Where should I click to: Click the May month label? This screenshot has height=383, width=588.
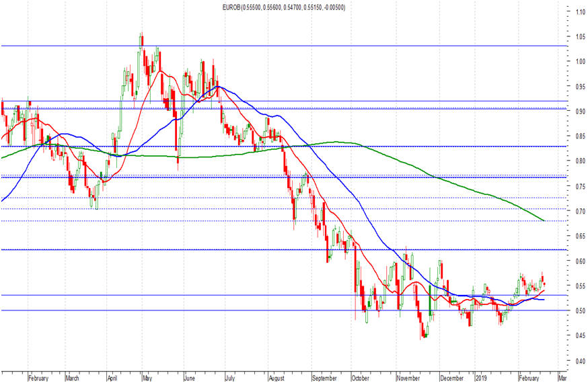coord(147,378)
